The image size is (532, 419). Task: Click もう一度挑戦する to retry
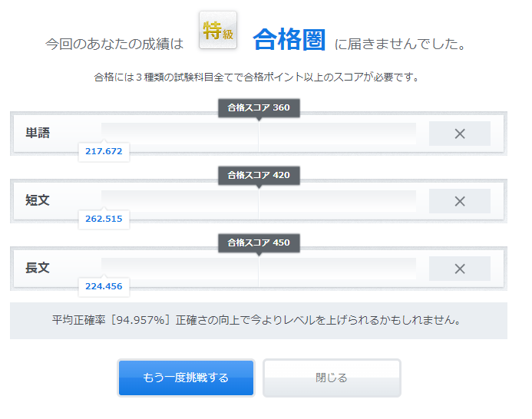186,378
